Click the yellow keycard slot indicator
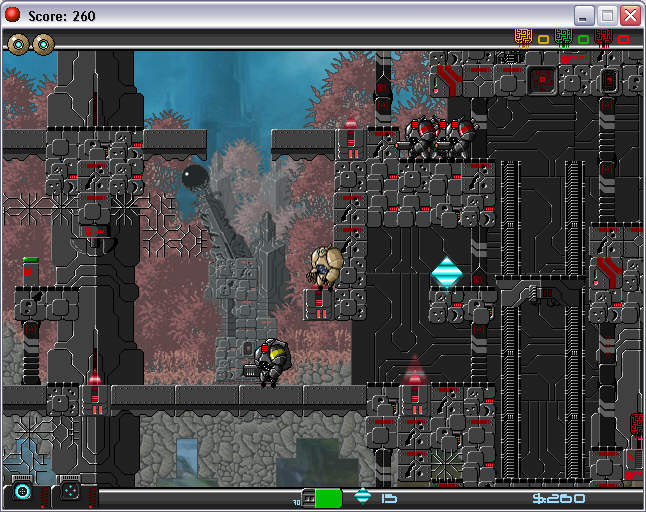Image resolution: width=646 pixels, height=512 pixels. [543, 40]
